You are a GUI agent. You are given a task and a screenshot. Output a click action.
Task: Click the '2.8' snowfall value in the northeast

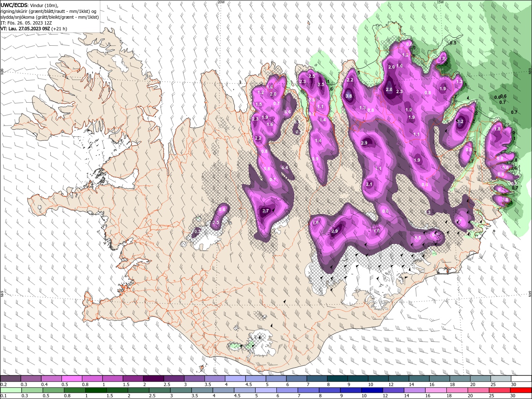[389, 89]
